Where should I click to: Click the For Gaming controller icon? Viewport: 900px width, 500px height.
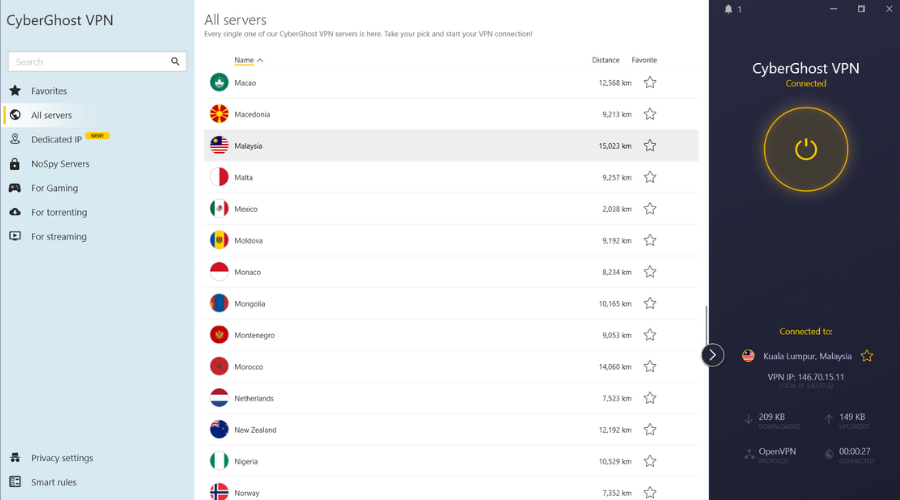pyautogui.click(x=15, y=188)
